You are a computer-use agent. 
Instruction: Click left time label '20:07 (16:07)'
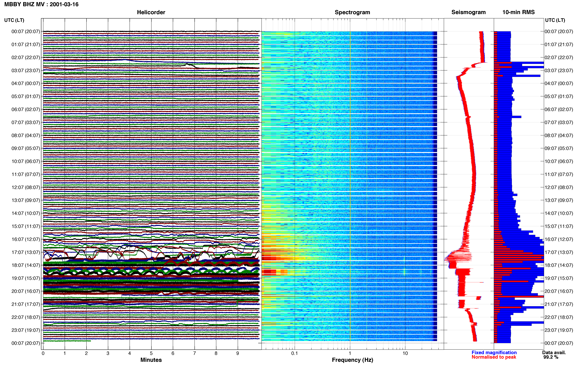click(x=26, y=291)
